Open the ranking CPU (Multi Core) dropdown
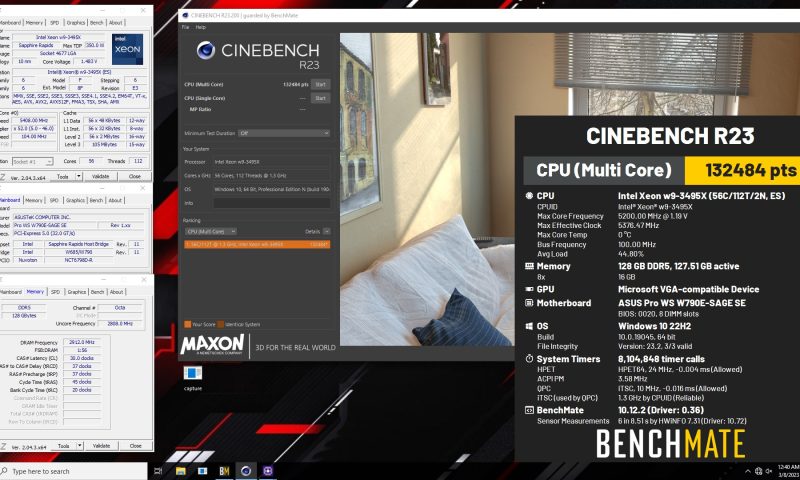Viewport: 800px width, 480px height. pyautogui.click(x=210, y=232)
